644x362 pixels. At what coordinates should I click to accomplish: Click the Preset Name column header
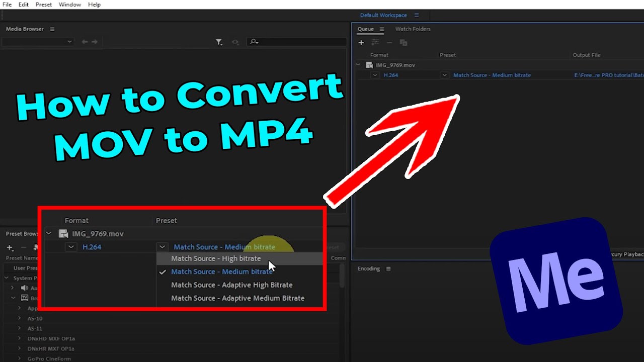click(22, 258)
